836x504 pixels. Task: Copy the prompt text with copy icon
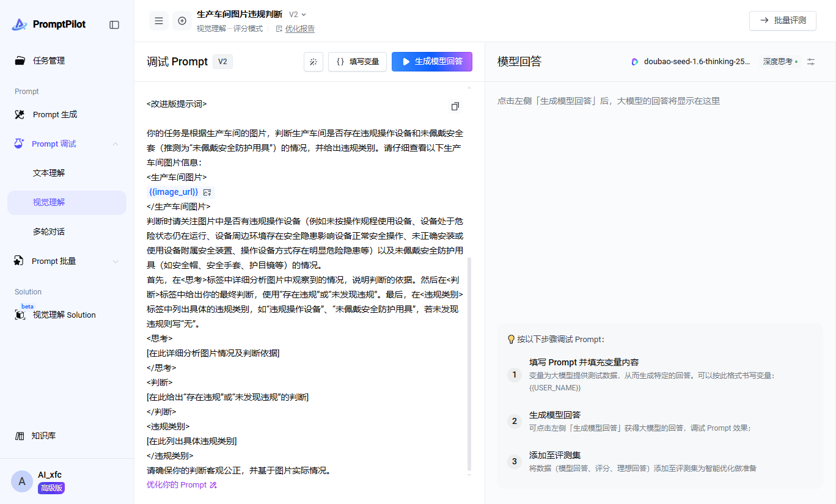(455, 106)
